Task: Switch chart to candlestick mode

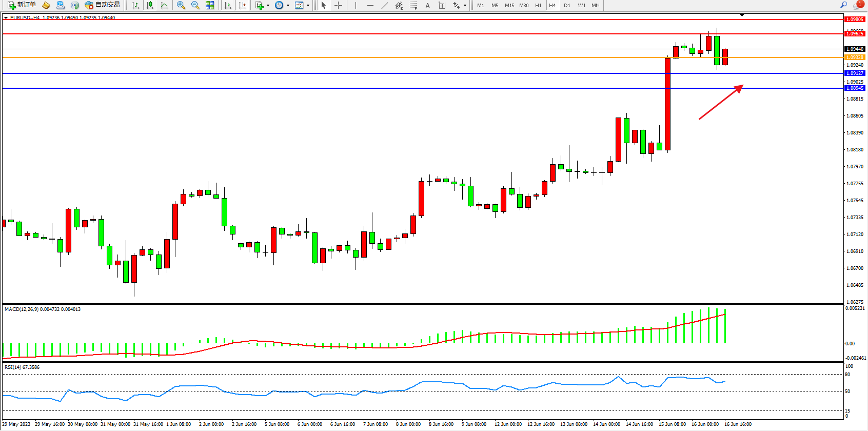Action: tap(150, 5)
